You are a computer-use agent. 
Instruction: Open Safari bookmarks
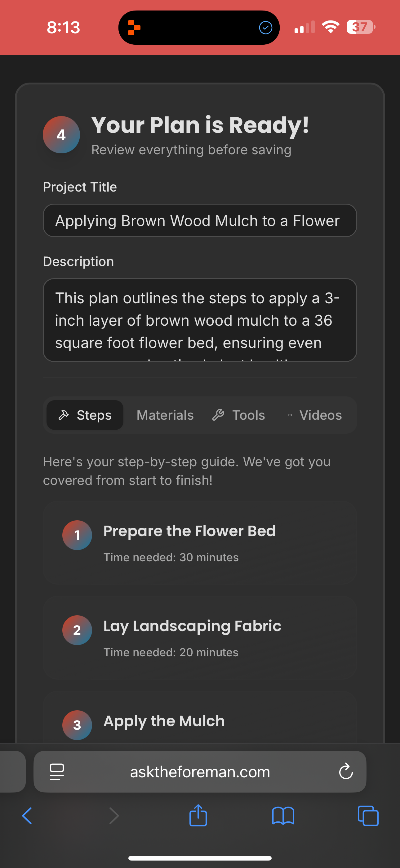click(283, 816)
